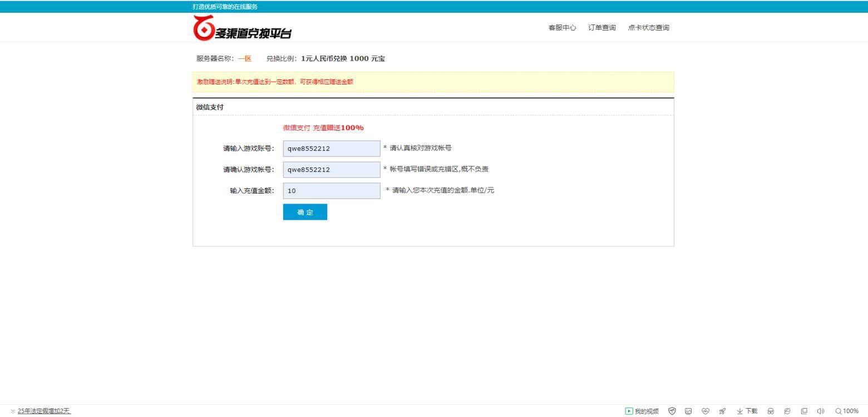Click the 请输入游戏账号 input field
This screenshot has height=417, width=868.
click(x=332, y=148)
